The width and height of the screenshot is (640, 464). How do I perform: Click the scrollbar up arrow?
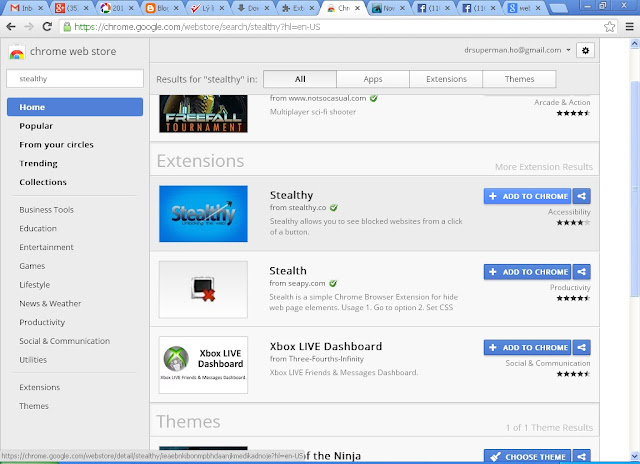634,43
